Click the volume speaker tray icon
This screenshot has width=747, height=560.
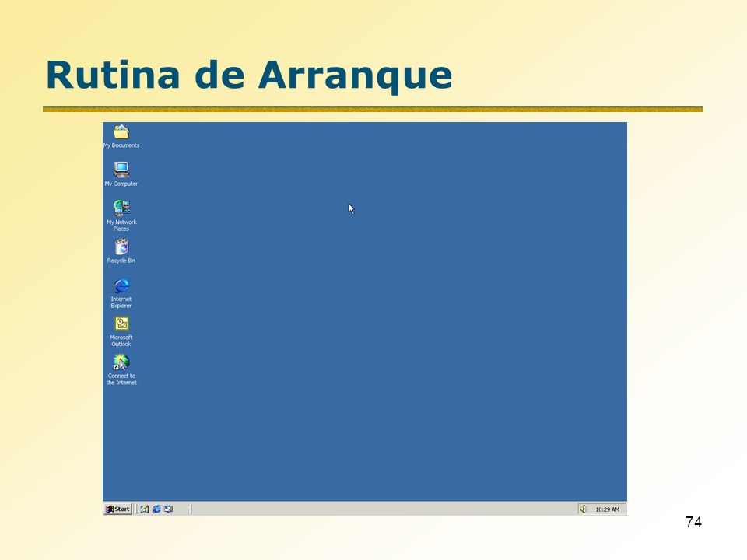(584, 509)
